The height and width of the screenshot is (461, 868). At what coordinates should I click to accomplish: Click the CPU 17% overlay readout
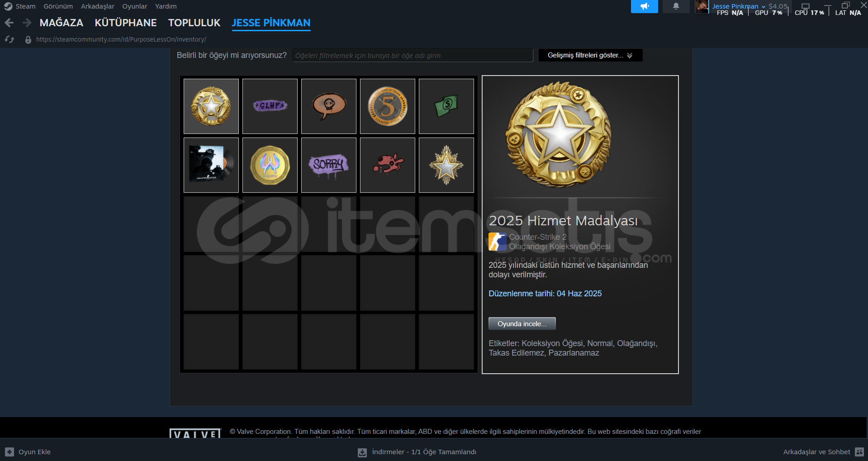point(809,13)
